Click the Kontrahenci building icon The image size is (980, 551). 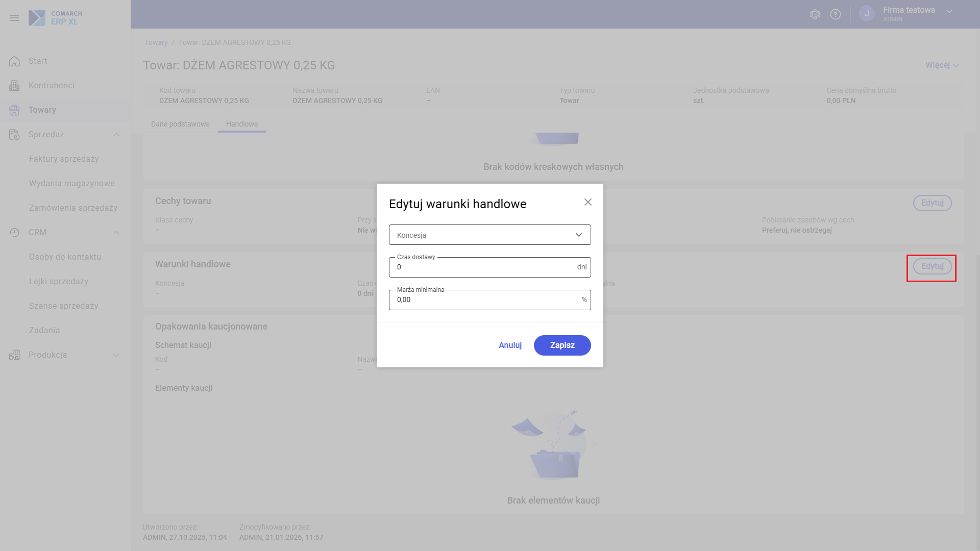pyautogui.click(x=14, y=86)
